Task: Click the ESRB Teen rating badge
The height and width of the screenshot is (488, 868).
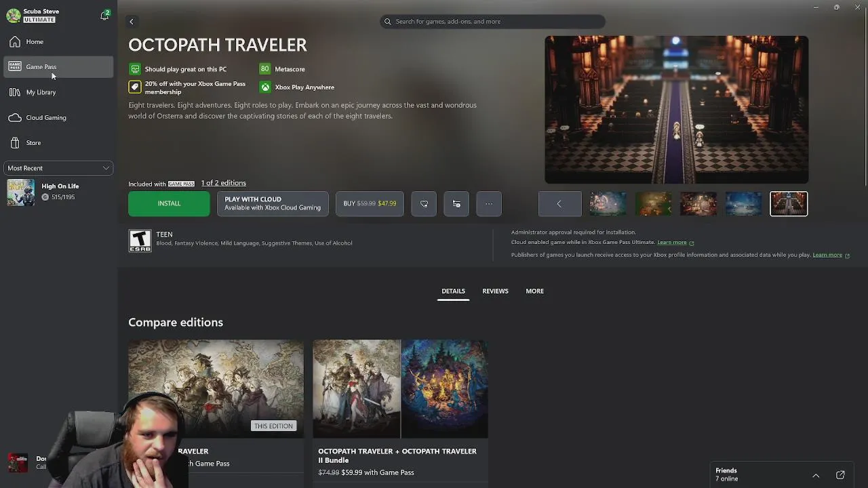Action: coord(140,241)
